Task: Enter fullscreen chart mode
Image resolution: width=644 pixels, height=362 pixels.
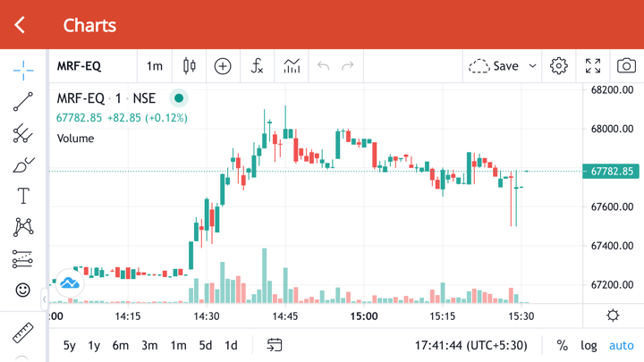Action: click(x=593, y=66)
